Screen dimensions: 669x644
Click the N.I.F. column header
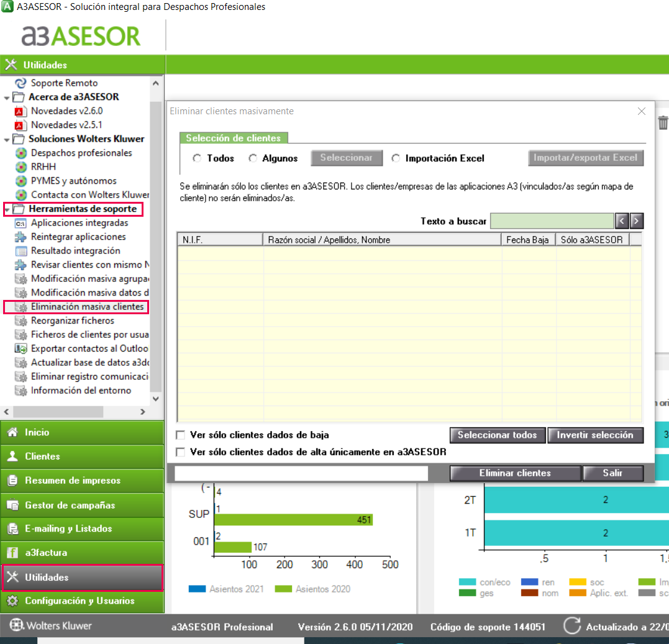tap(220, 240)
